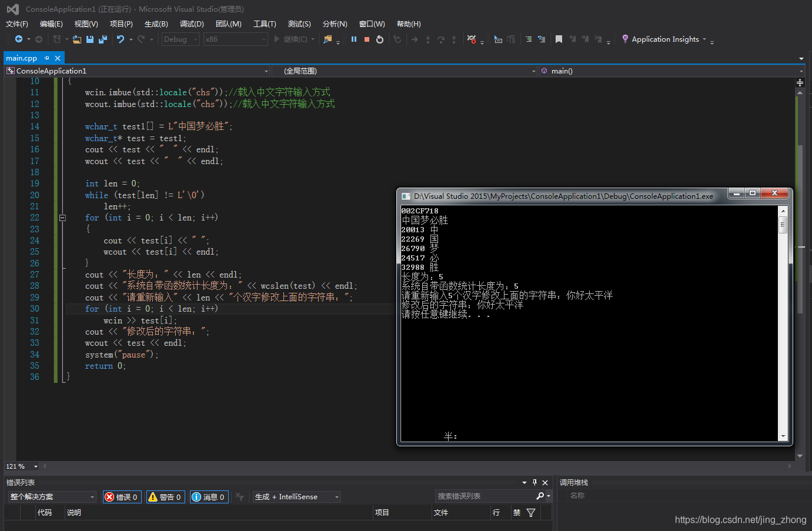Click the Application Insights lightbulb icon
Screen dimensions: 812x531
(624, 39)
